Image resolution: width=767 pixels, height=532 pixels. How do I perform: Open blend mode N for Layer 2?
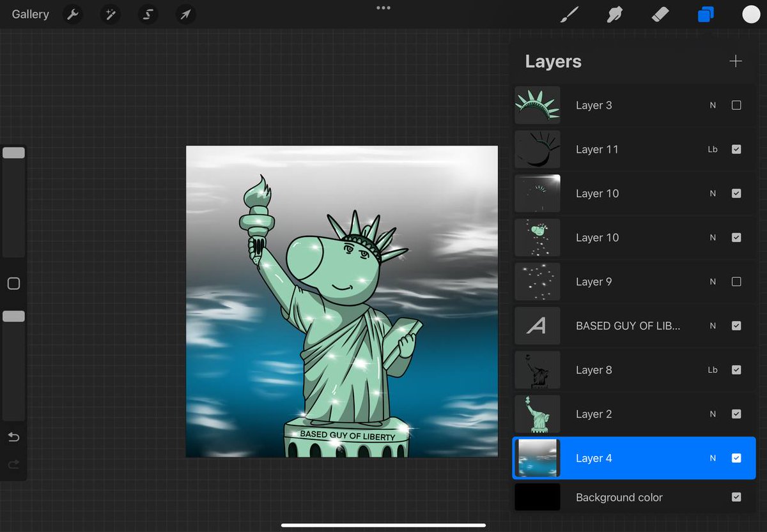point(713,414)
